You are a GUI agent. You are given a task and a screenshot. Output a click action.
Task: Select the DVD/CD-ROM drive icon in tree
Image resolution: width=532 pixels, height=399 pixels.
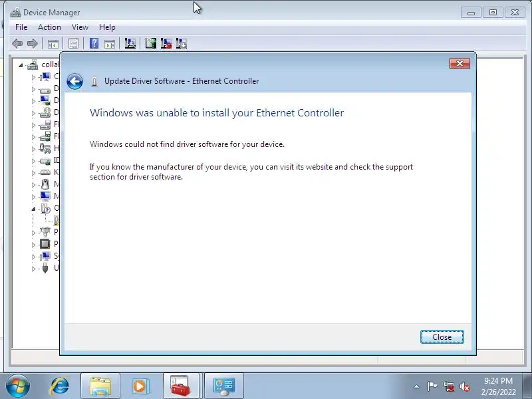tap(45, 112)
